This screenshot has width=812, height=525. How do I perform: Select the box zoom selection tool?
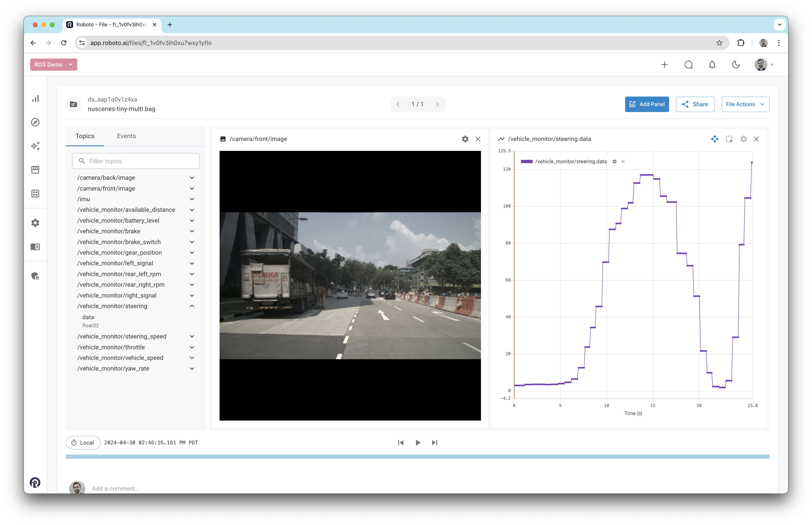[x=729, y=139]
